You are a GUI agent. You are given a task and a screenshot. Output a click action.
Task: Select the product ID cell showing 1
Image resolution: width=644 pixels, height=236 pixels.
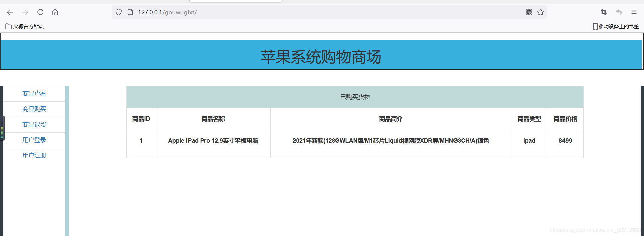tap(141, 144)
